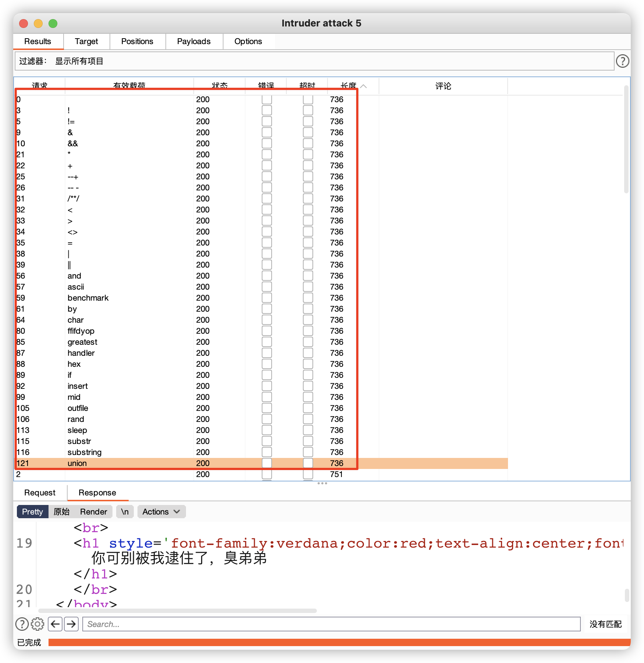Select request row 0 with empty payload
Image resolution: width=644 pixels, height=663 pixels.
coord(261,99)
